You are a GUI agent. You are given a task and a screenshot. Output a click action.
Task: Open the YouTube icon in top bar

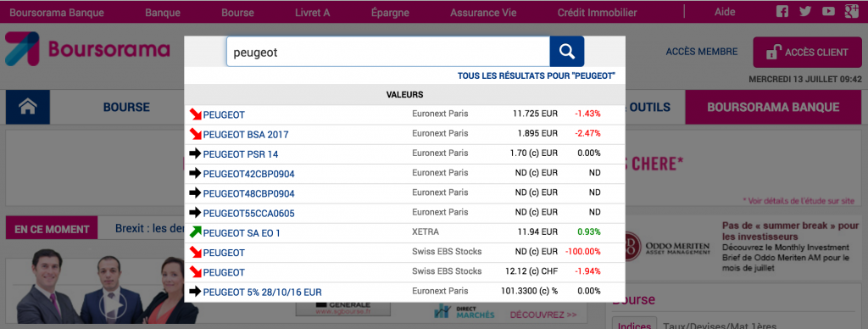[x=829, y=12]
